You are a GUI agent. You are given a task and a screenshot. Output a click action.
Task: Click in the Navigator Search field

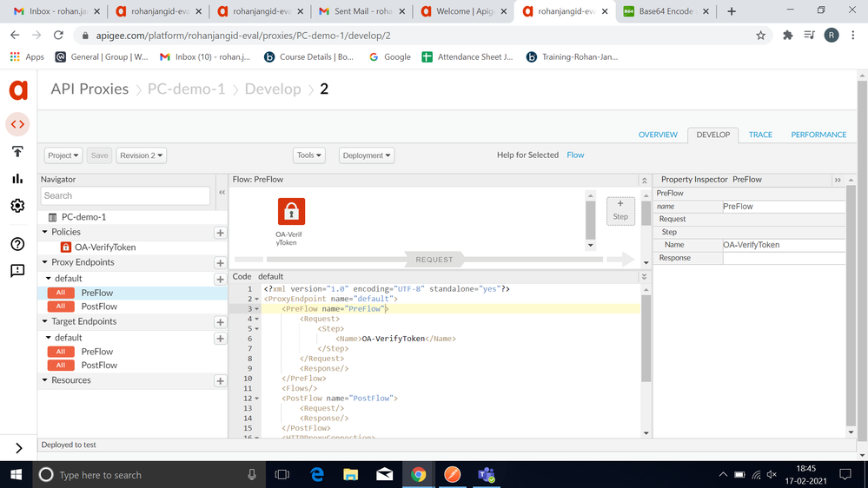coord(126,196)
